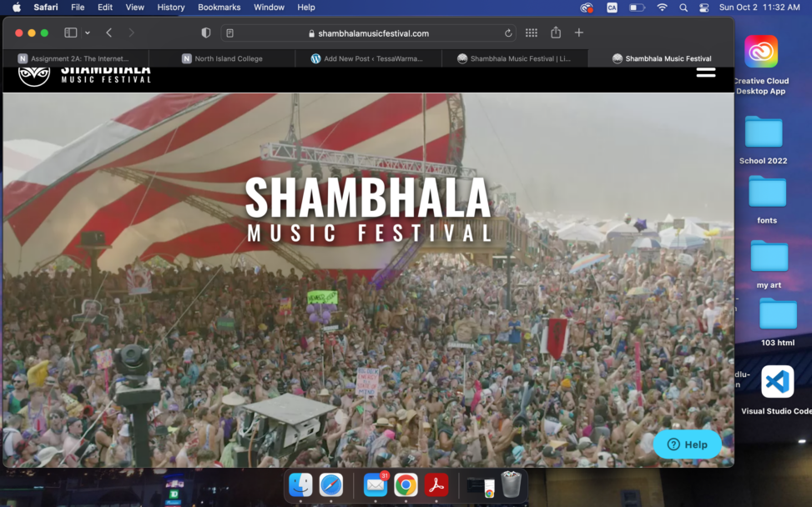Image resolution: width=812 pixels, height=507 pixels.
Task: Open Finder from the Dock
Action: (300, 485)
